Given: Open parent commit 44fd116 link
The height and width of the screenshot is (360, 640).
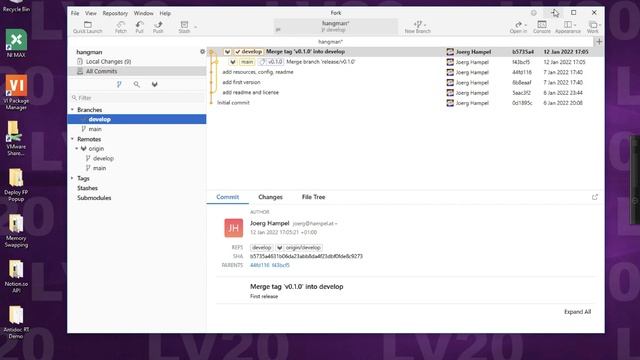Looking at the screenshot, I should (260, 265).
